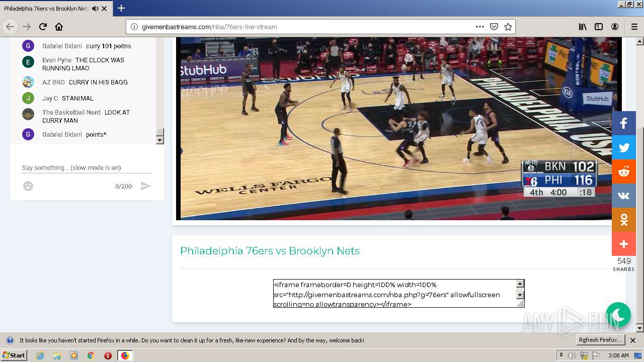Toggle dark mode moon button

point(618,315)
